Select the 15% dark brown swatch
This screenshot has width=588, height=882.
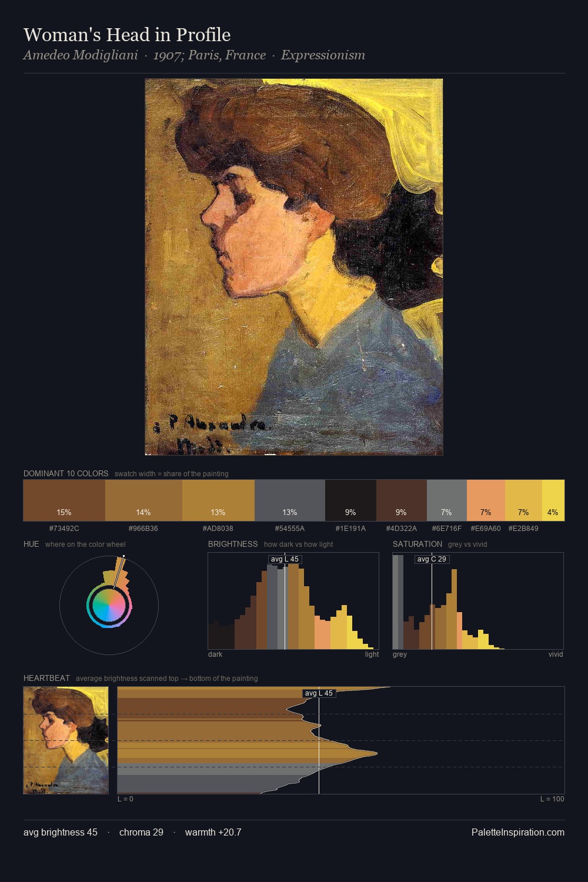(64, 500)
